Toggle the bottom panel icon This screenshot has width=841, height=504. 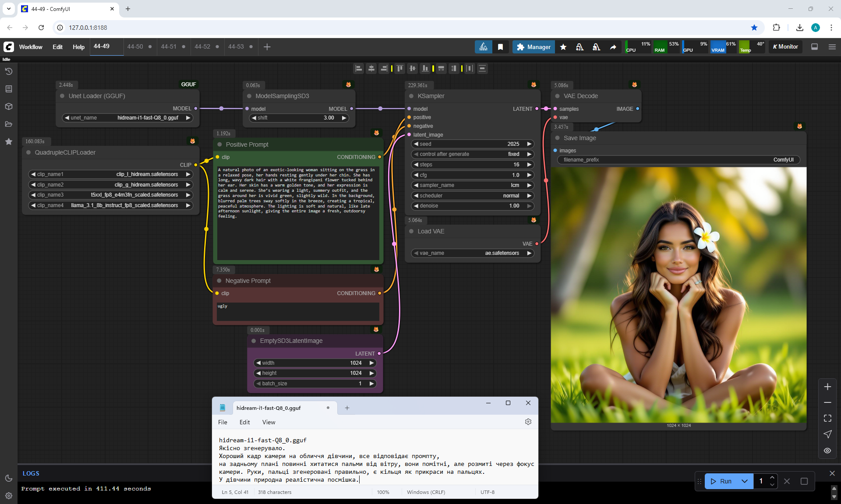(814, 47)
